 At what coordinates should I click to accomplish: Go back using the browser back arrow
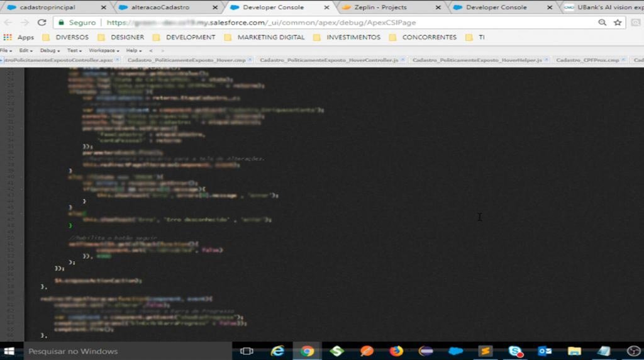[8, 23]
